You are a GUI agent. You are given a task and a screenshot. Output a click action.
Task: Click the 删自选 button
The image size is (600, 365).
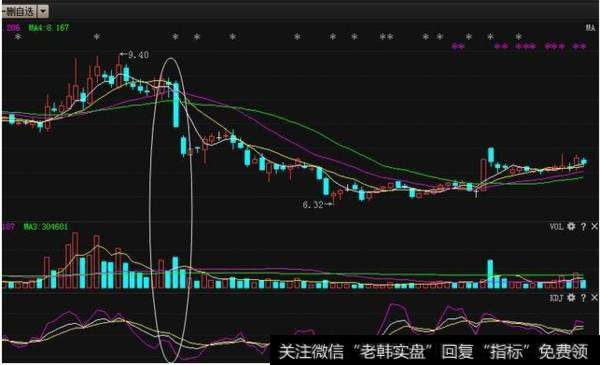[x=19, y=11]
